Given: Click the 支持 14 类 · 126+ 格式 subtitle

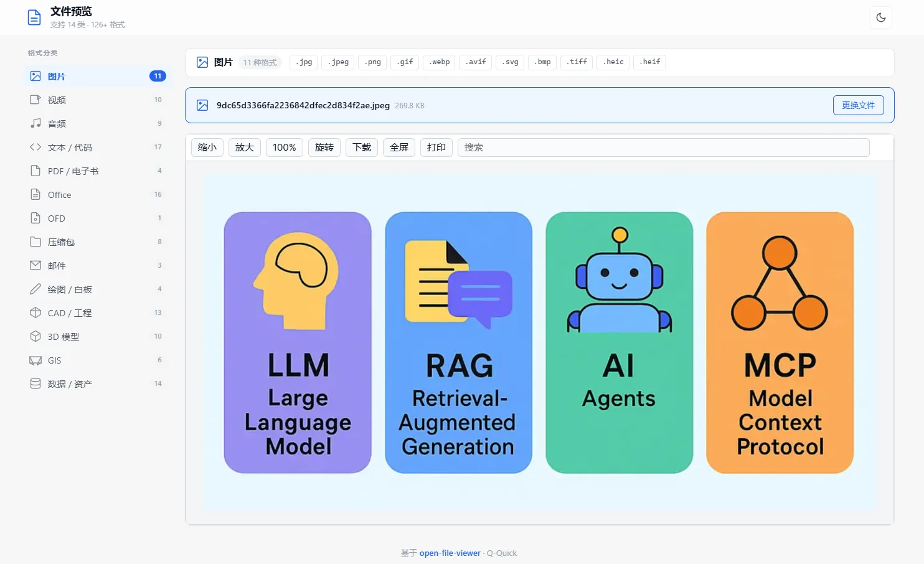Looking at the screenshot, I should [x=88, y=25].
